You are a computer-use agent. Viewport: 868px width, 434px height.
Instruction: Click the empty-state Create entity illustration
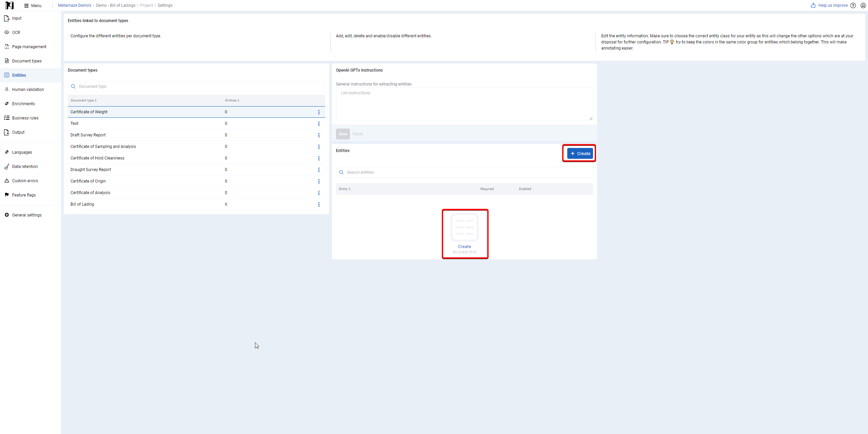(465, 227)
